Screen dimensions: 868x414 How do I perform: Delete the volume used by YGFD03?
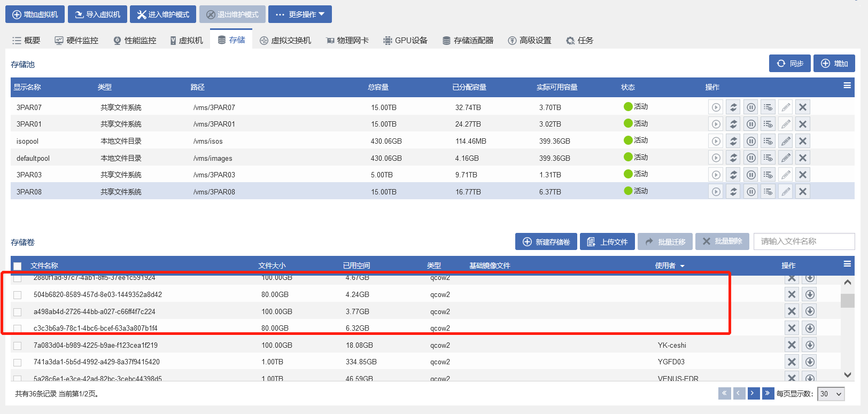click(792, 362)
